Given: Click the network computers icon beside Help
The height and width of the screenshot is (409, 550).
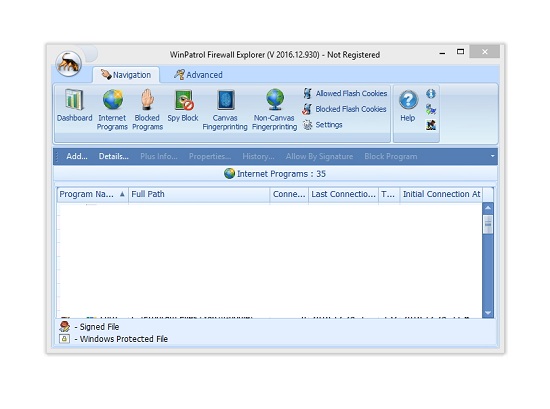Looking at the screenshot, I should [431, 109].
